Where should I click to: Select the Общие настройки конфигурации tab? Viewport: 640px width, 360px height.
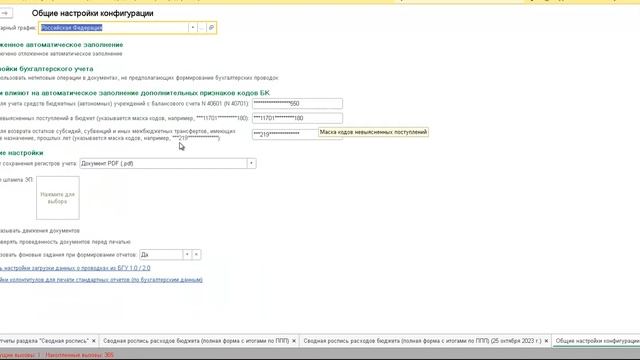[597, 341]
